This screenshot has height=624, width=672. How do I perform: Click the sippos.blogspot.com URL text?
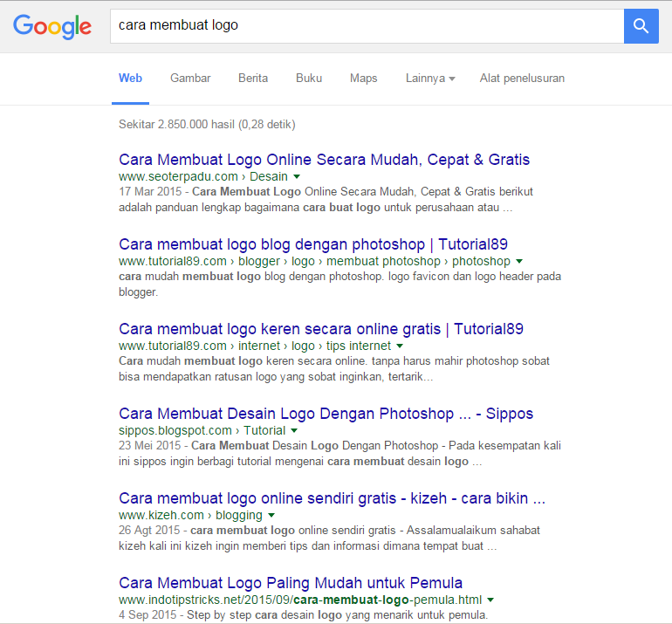175,430
